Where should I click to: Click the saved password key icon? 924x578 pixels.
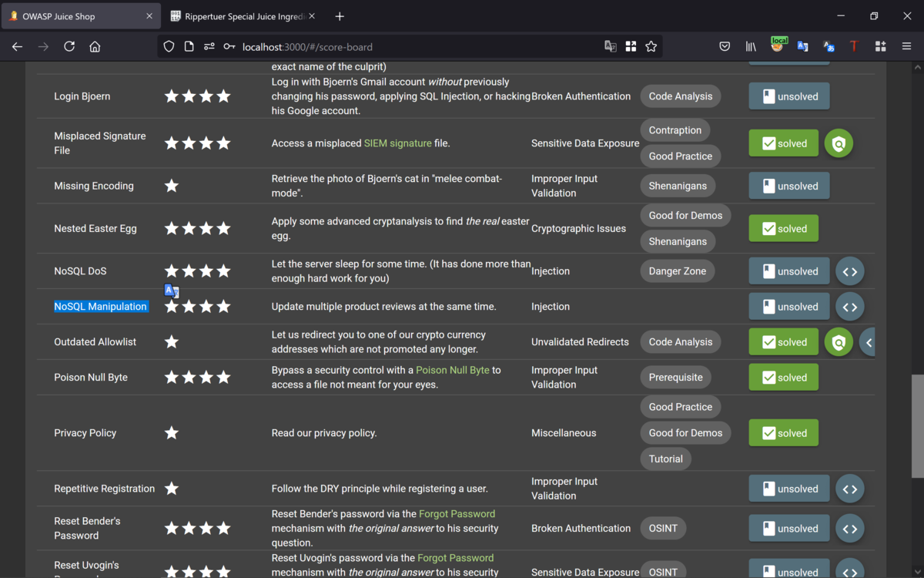229,46
